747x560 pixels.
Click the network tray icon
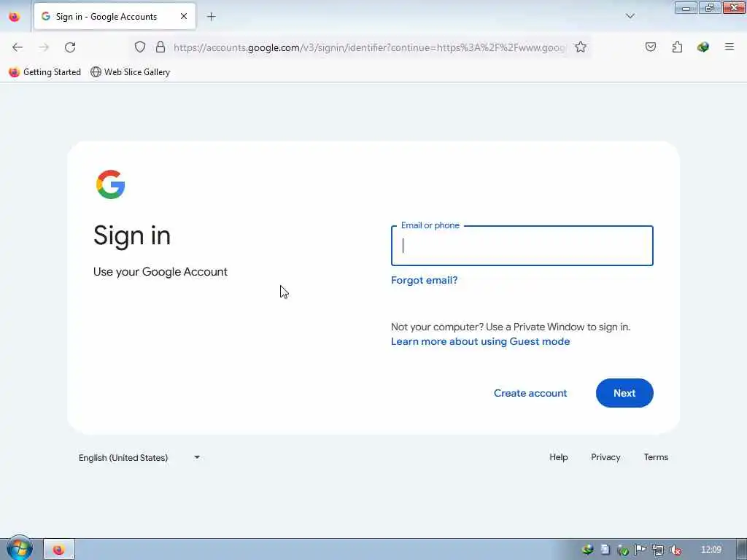tap(658, 550)
